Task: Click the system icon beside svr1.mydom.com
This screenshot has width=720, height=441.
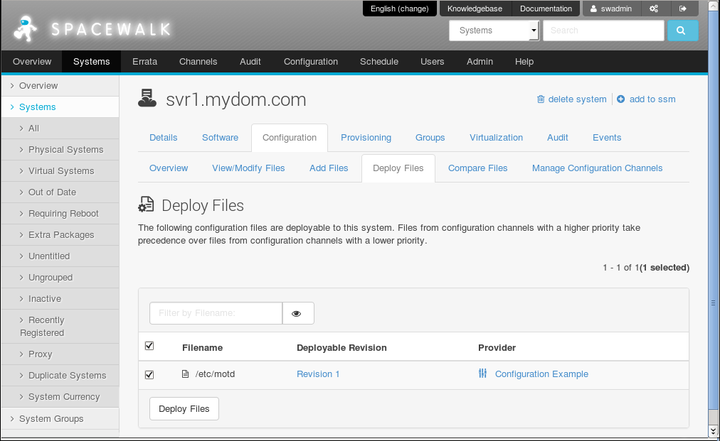Action: 147,98
